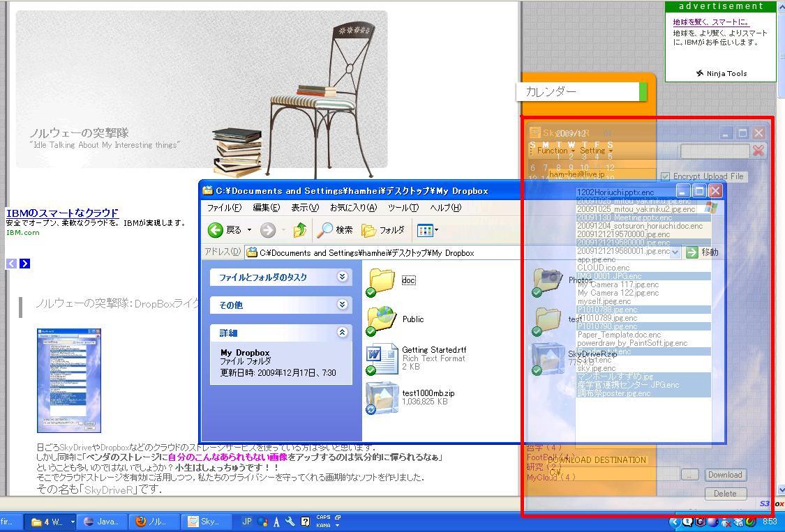This screenshot has height=532, width=785.
Task: Open the Back button history dropdown arrow
Action: 249,229
